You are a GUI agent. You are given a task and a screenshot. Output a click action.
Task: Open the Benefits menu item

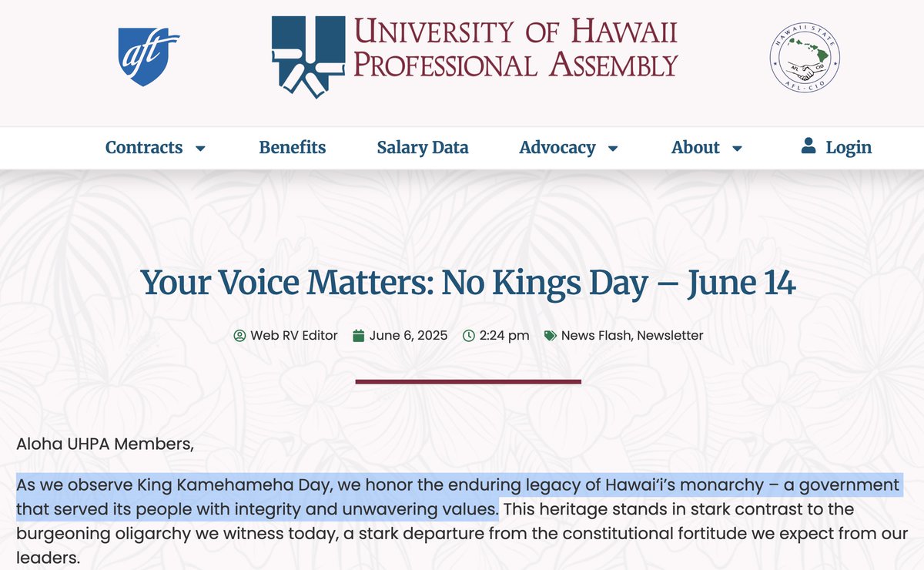click(x=293, y=147)
